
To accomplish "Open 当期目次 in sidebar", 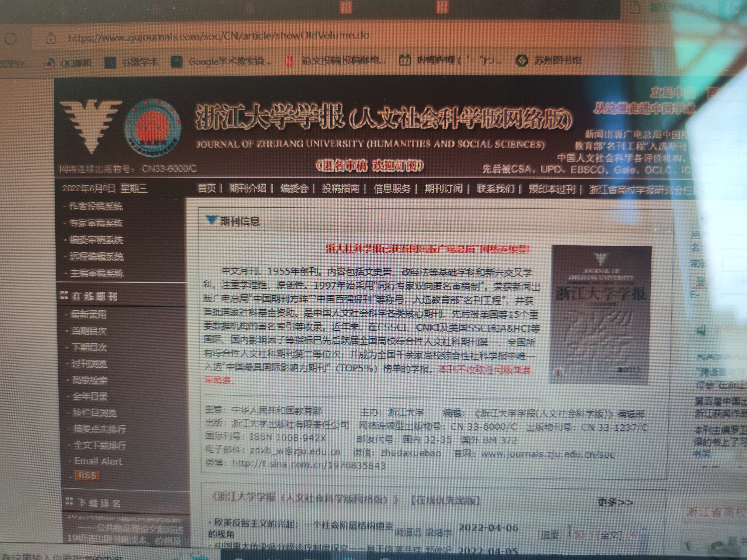I will pyautogui.click(x=89, y=331).
